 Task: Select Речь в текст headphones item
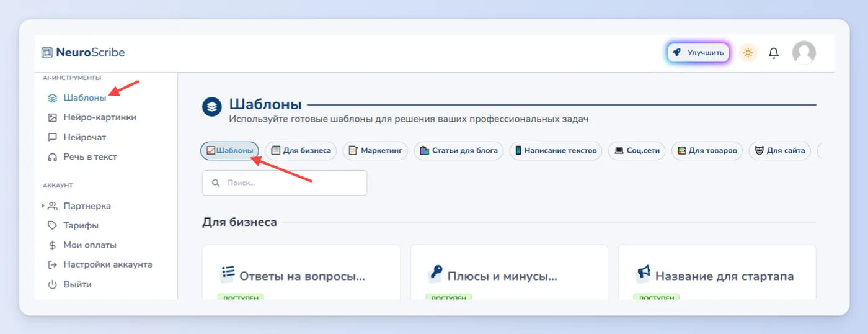point(82,157)
